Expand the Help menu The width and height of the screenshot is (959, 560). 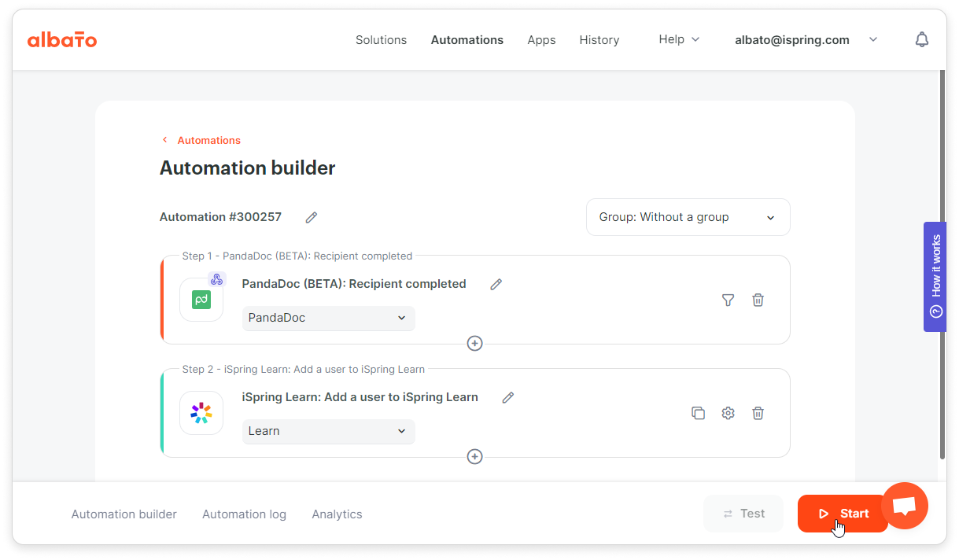679,39
